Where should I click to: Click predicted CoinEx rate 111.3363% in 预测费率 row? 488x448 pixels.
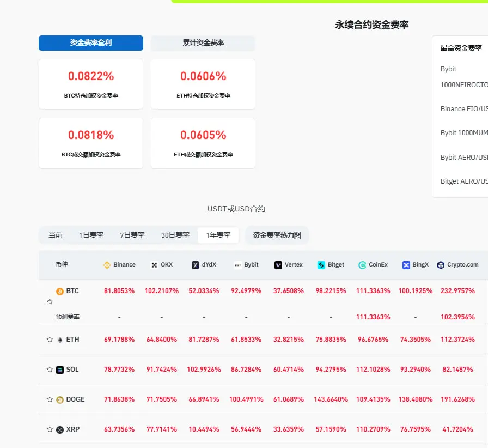coord(373,317)
